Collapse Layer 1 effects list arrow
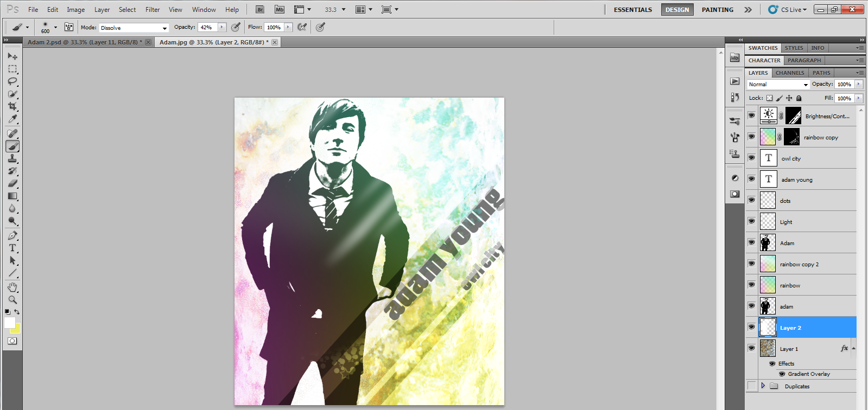Viewport: 868px width, 410px height. (x=853, y=348)
